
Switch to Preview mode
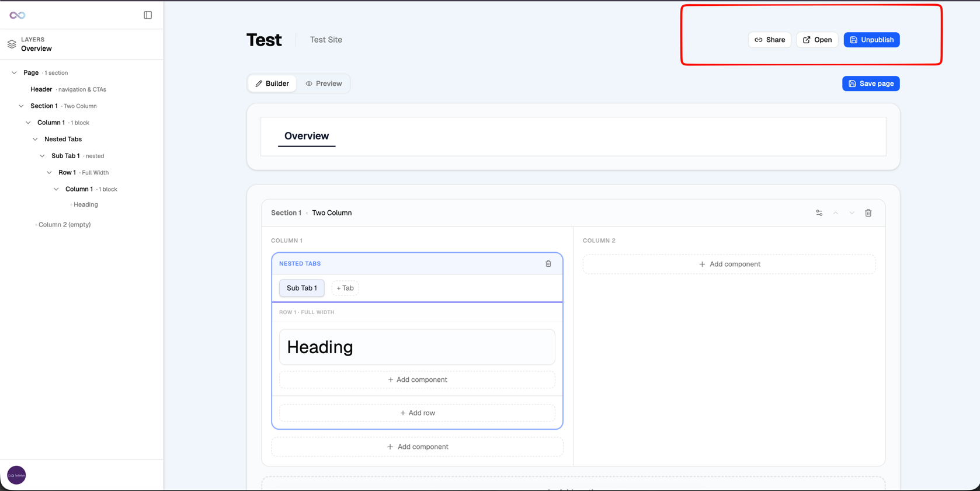click(324, 83)
